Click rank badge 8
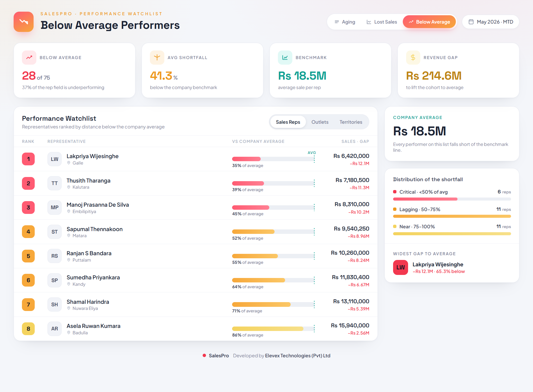Screen dimensions: 533x392 click(28, 329)
